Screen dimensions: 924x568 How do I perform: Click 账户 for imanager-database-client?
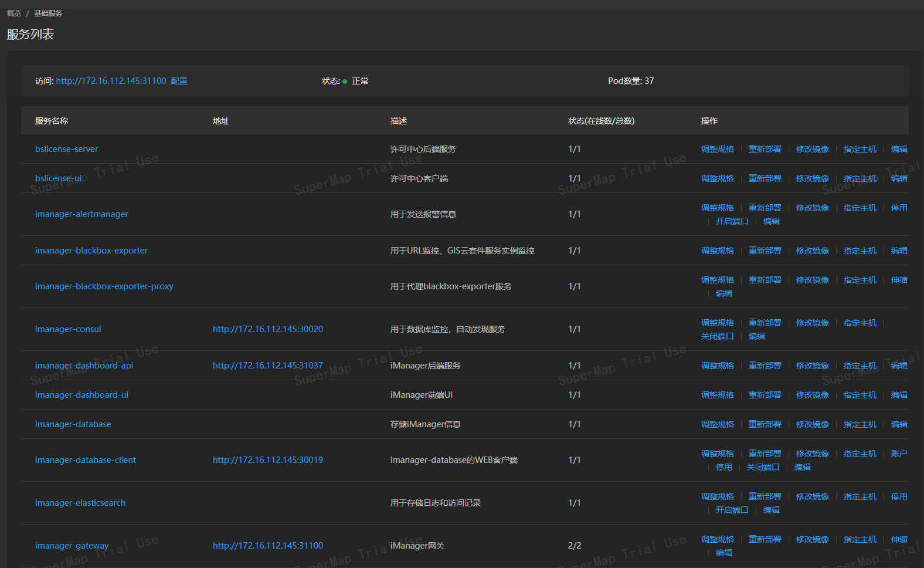(899, 454)
